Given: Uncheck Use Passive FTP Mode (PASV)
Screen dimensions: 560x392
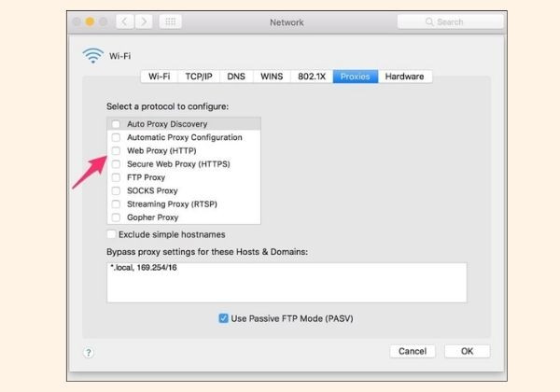Looking at the screenshot, I should click(x=223, y=318).
